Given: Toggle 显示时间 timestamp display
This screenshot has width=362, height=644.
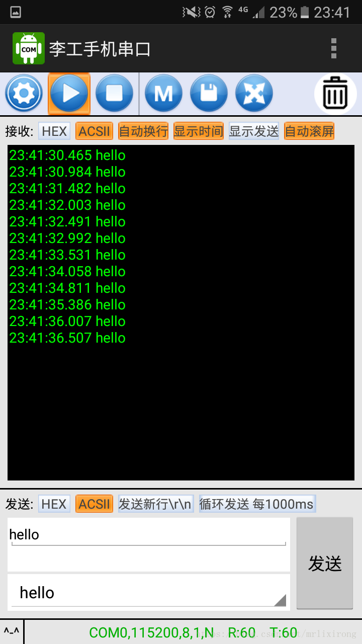Looking at the screenshot, I should [x=199, y=131].
